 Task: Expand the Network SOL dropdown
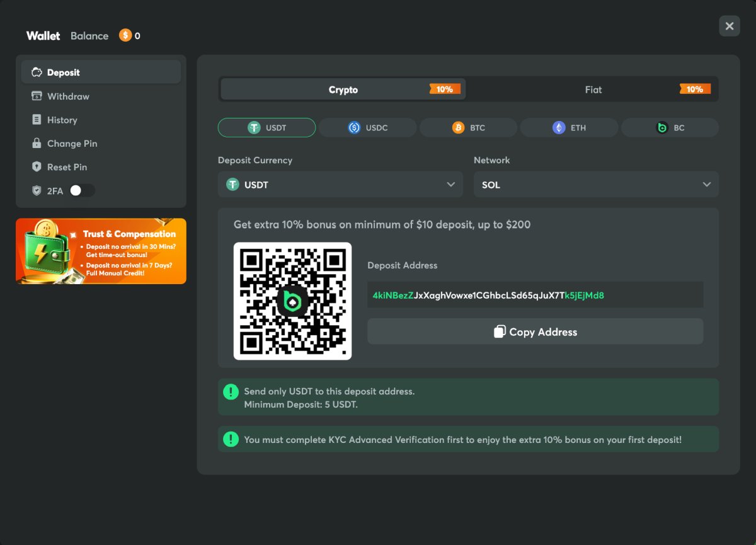[x=596, y=185]
